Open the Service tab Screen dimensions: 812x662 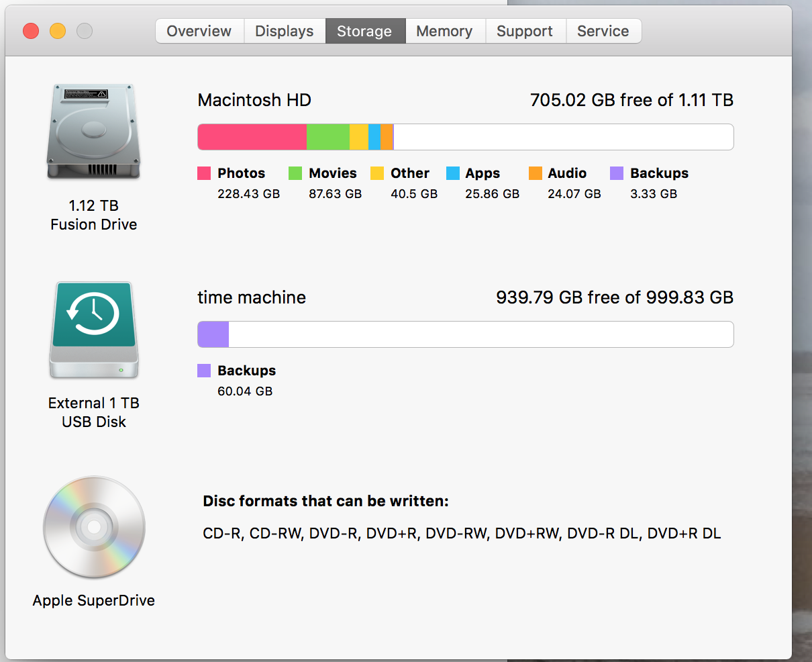point(603,31)
